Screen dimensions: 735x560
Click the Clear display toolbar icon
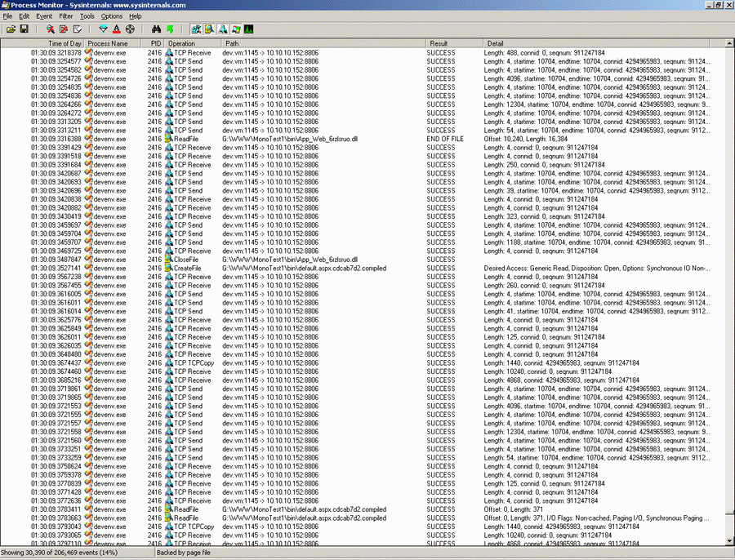tap(78, 29)
